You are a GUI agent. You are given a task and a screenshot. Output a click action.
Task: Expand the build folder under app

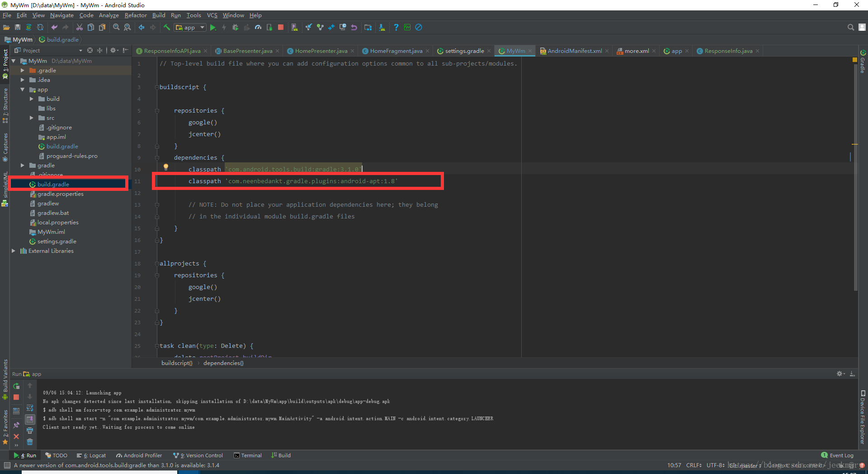click(31, 99)
